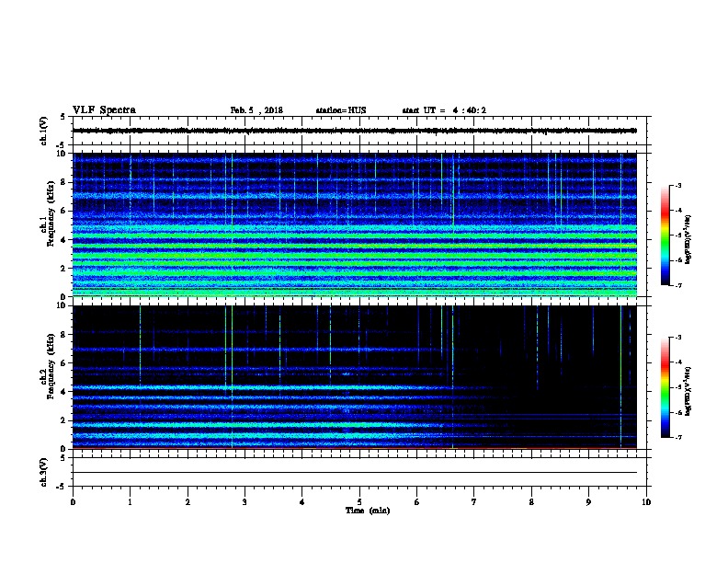Click the ch.2 color scale log(PSD) unit label
Viewport: 728px width, 563px height.
(x=688, y=391)
